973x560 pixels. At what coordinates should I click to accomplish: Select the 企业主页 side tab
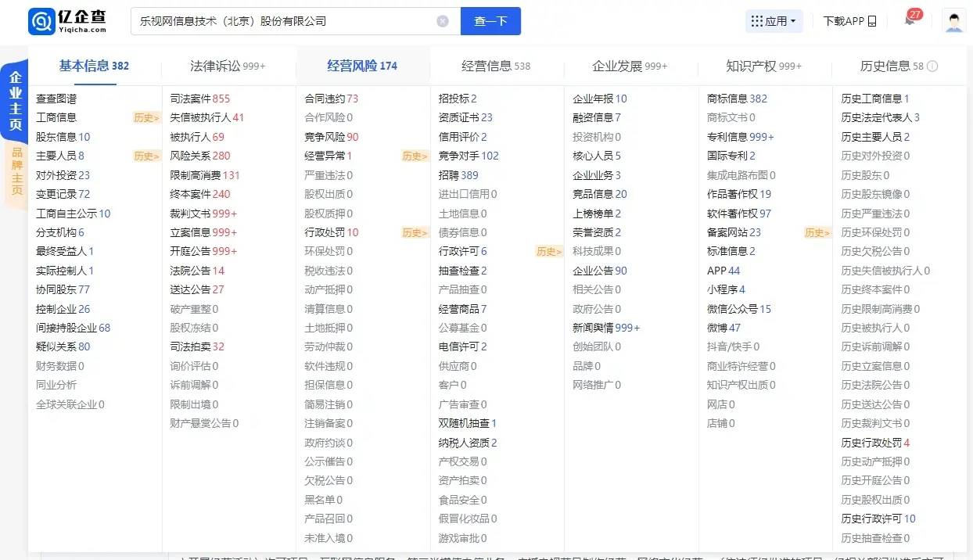[16, 102]
